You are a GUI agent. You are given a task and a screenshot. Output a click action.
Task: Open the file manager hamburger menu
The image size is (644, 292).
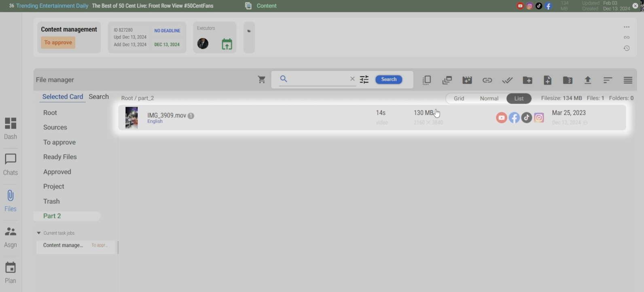point(627,80)
